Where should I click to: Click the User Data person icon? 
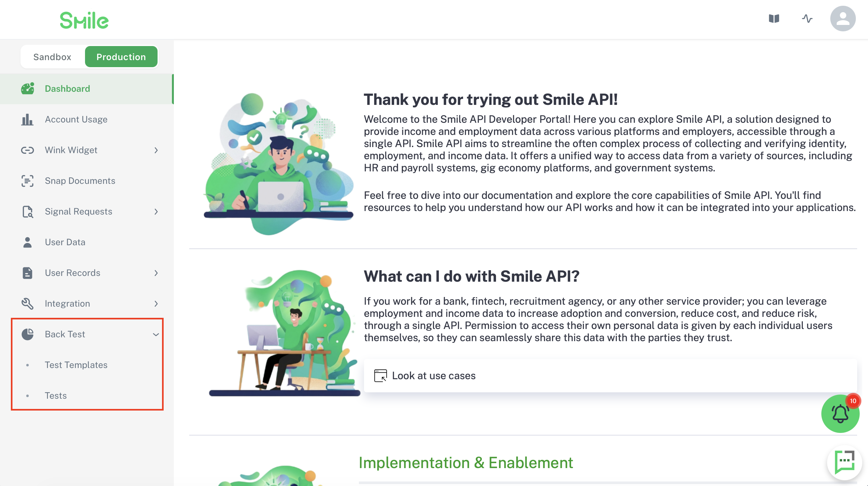(27, 242)
